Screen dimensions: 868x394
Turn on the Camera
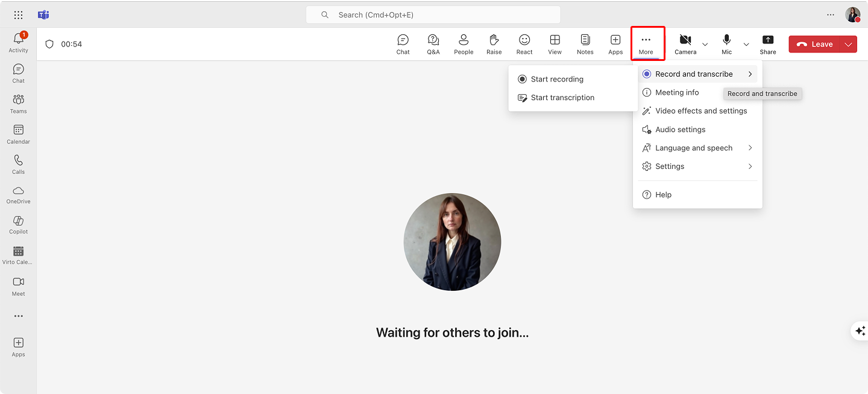point(685,43)
